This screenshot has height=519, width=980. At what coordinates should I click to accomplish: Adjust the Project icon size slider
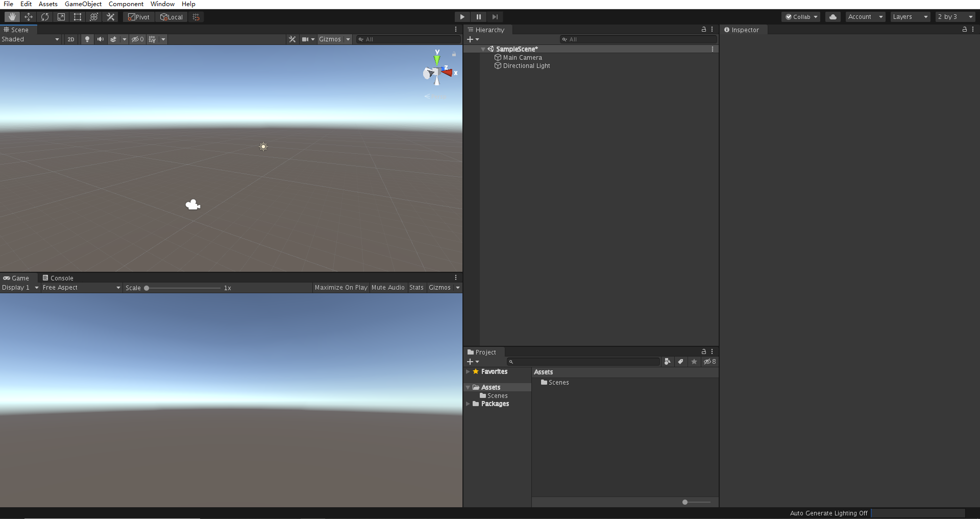point(696,502)
